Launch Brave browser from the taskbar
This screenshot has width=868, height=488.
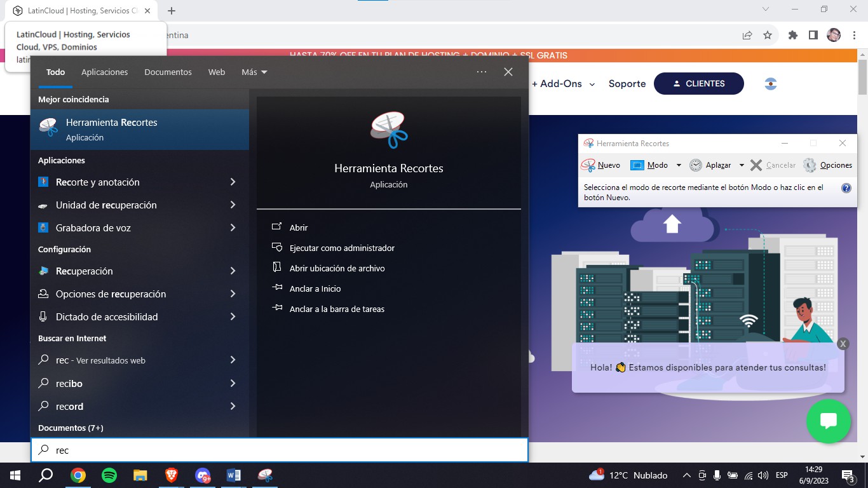coord(172,475)
